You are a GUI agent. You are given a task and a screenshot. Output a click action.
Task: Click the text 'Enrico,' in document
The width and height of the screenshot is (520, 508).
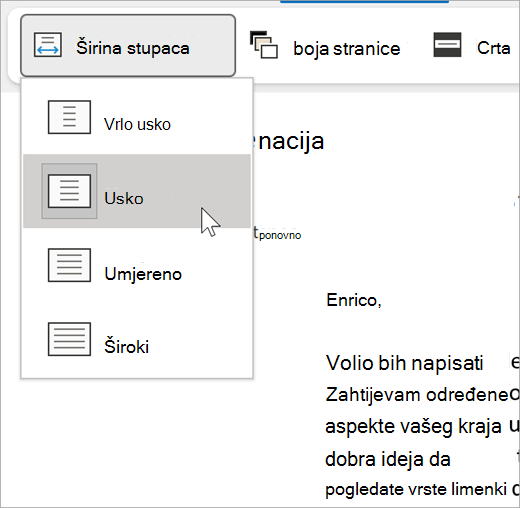coord(354,300)
